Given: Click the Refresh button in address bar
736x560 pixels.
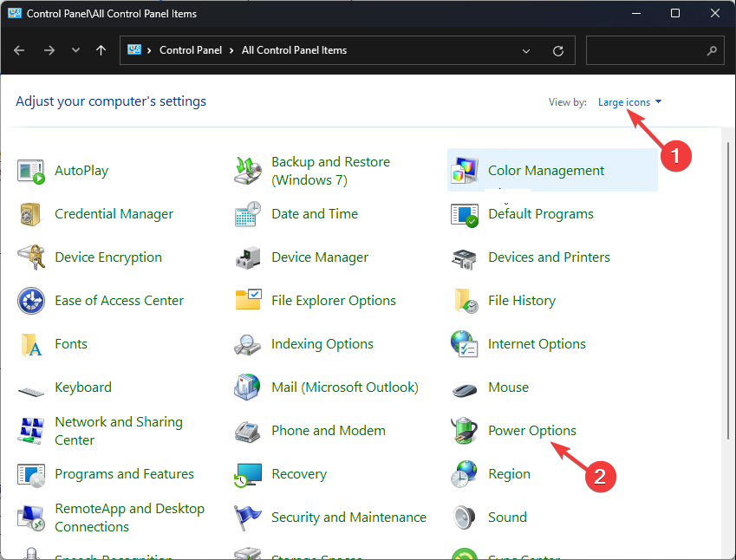Looking at the screenshot, I should pos(558,51).
